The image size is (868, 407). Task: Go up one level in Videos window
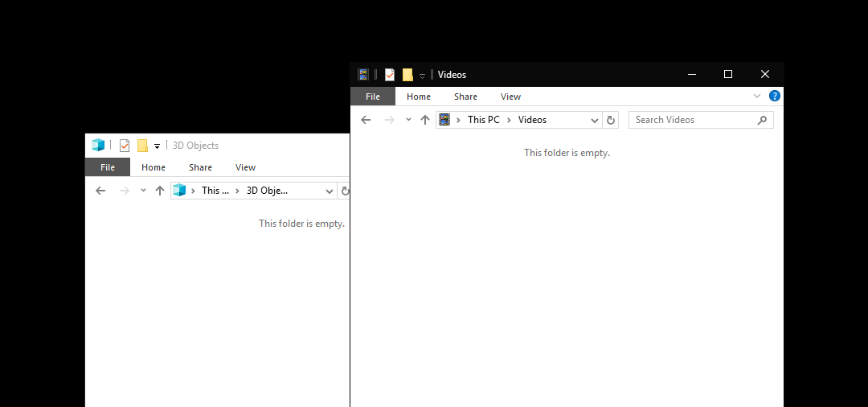[425, 120]
